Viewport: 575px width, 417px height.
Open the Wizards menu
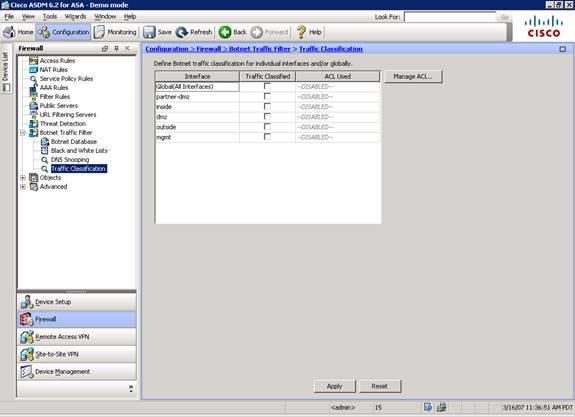(x=75, y=17)
